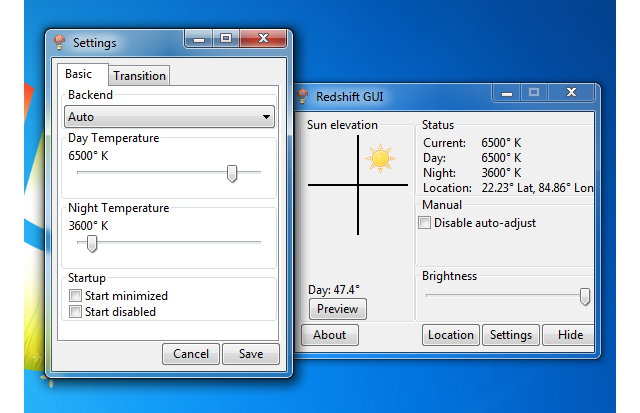Click the Location coordinates in Status
Viewport: 640px width, 413px height.
pyautogui.click(x=537, y=188)
